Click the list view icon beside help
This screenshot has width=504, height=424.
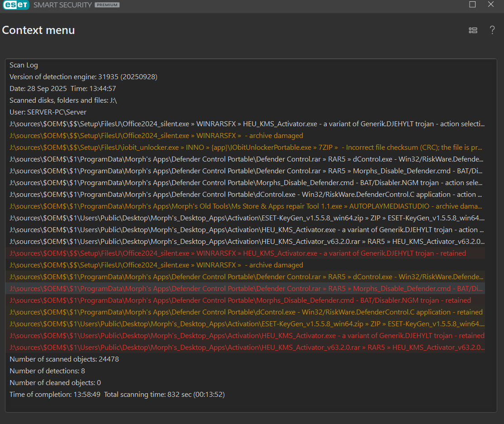[x=473, y=30]
